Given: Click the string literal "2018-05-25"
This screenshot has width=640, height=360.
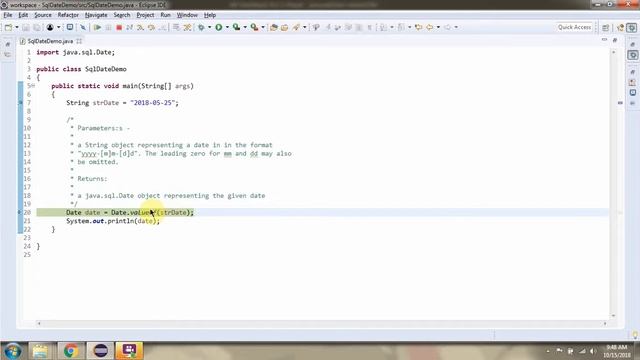Looking at the screenshot, I should click(153, 103).
